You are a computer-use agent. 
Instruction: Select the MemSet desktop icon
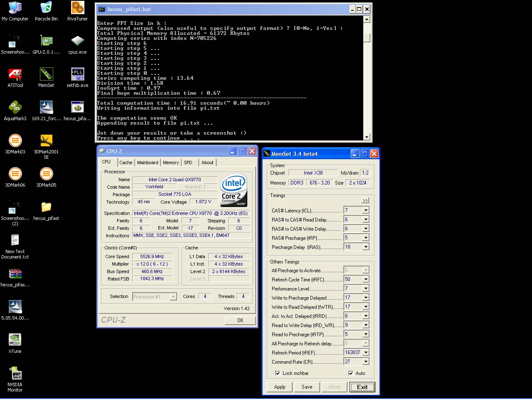coord(46,78)
